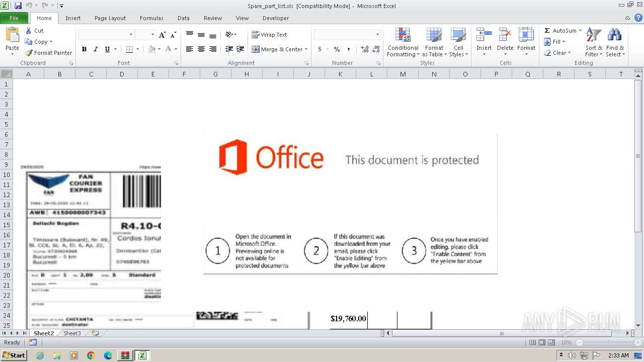Click the Insert Worksheet icon
The width and height of the screenshot is (644, 362).
[x=95, y=333]
